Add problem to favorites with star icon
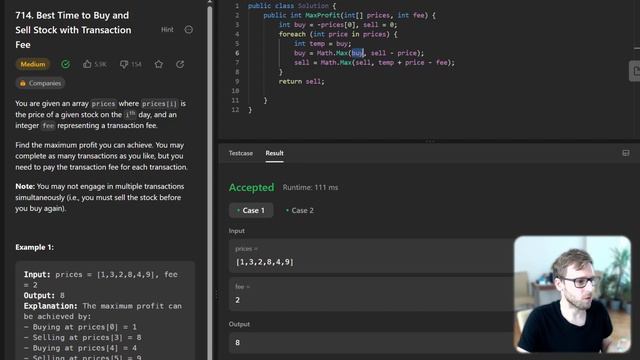The height and width of the screenshot is (360, 640). click(159, 64)
